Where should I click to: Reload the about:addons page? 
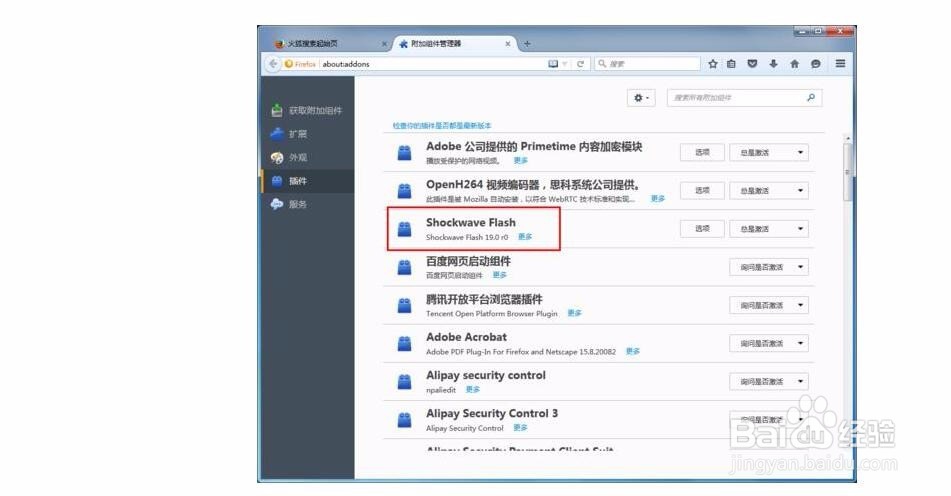point(580,64)
